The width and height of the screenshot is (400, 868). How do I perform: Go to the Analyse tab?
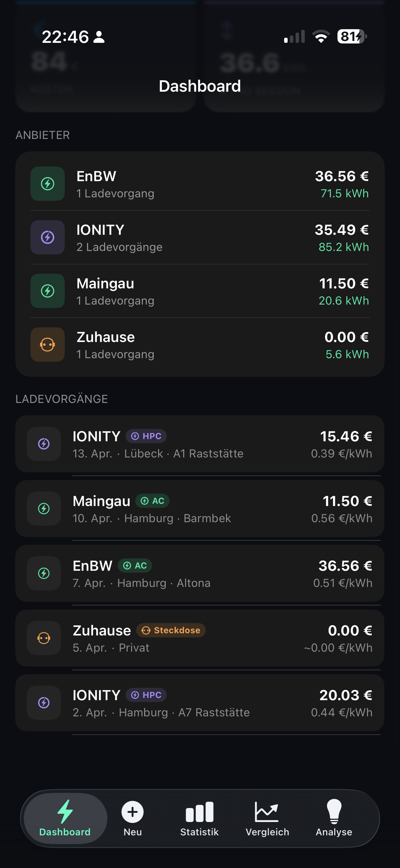tap(334, 818)
